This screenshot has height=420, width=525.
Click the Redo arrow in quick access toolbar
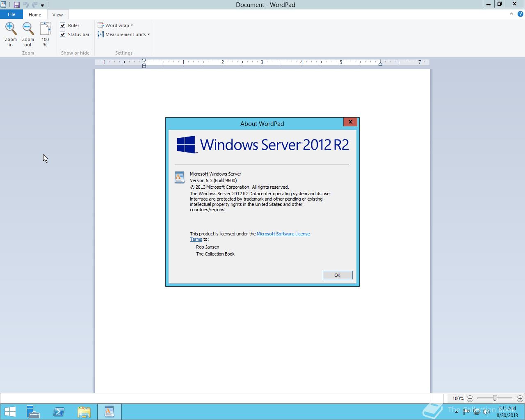tap(34, 5)
